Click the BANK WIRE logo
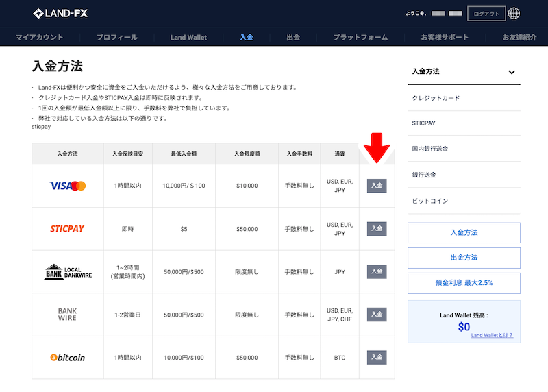The height and width of the screenshot is (392, 548). (x=67, y=315)
